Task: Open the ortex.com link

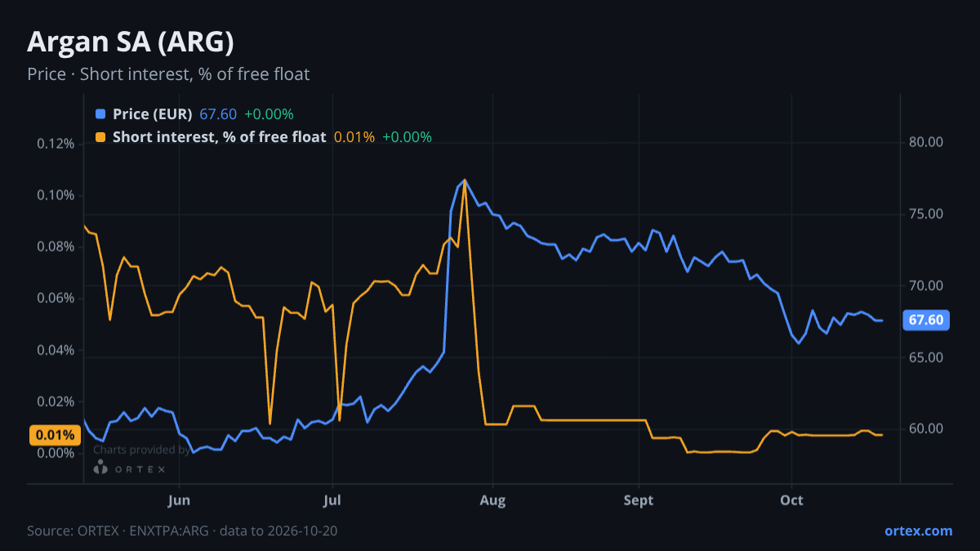Action: click(919, 531)
